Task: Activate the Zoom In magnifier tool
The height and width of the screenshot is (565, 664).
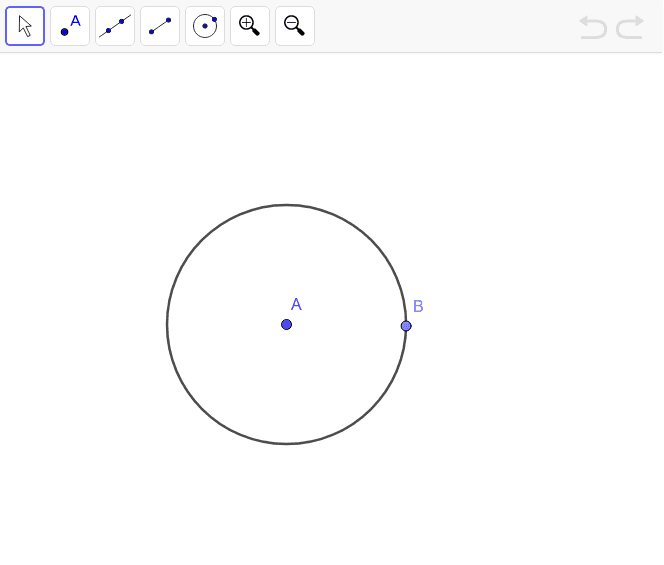Action: tap(250, 26)
